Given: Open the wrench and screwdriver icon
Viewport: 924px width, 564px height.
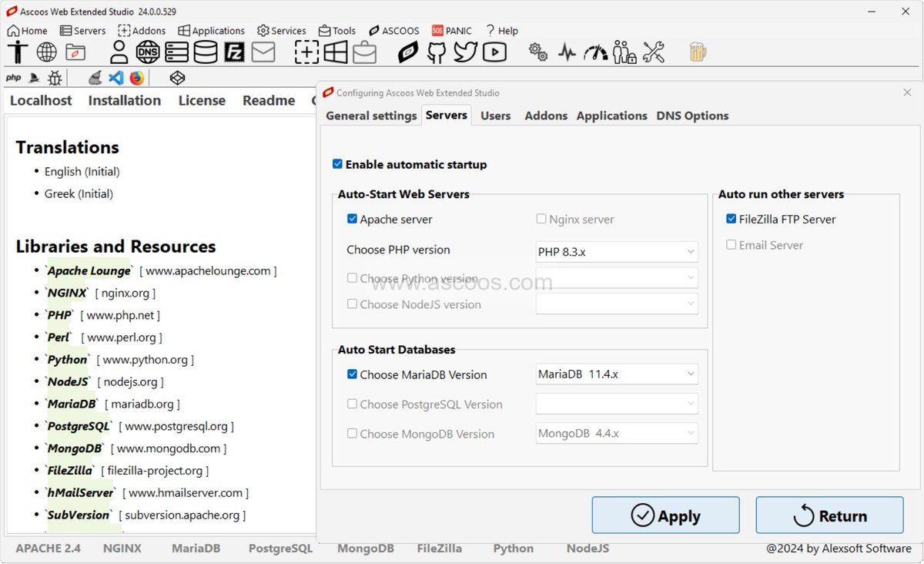Looking at the screenshot, I should coord(653,52).
